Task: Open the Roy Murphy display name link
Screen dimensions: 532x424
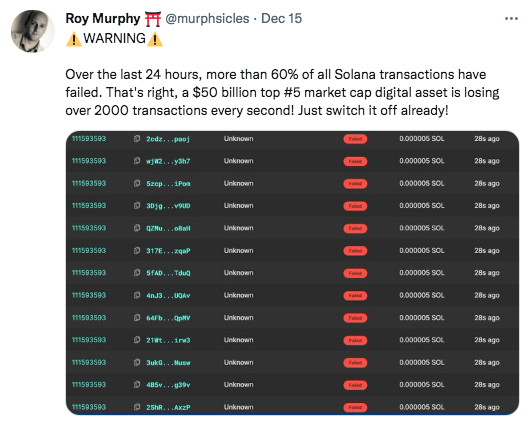Action: tap(102, 19)
